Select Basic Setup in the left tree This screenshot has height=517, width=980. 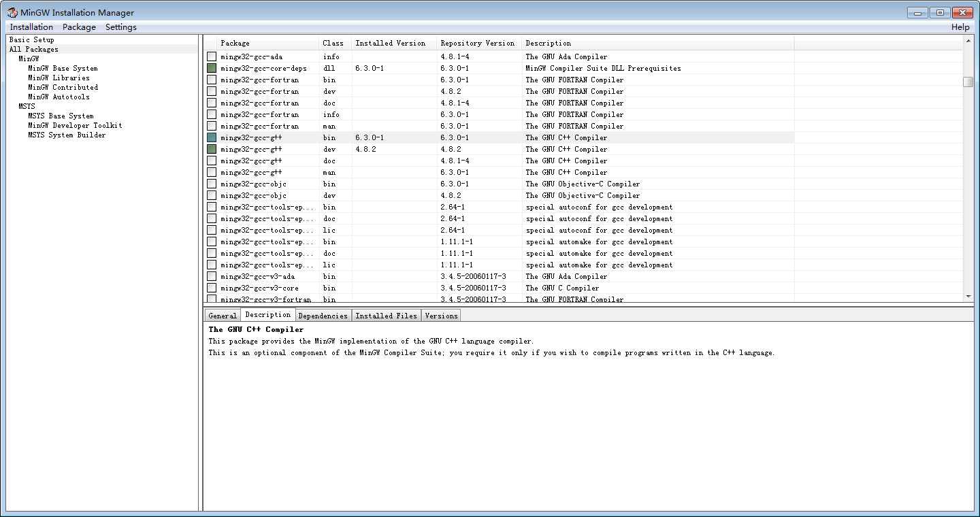point(31,39)
